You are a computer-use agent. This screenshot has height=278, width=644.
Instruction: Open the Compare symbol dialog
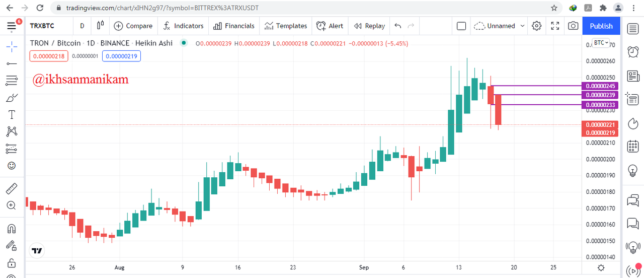(133, 26)
